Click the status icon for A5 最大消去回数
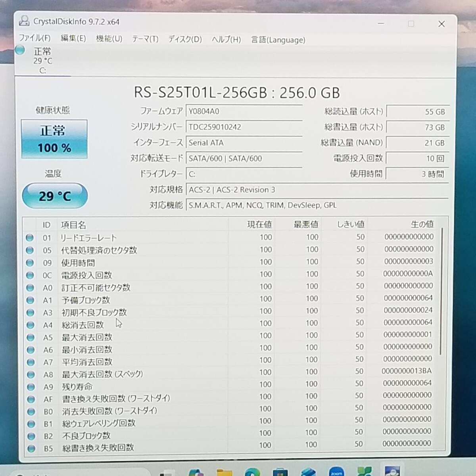This screenshot has width=476, height=476. click(x=30, y=337)
